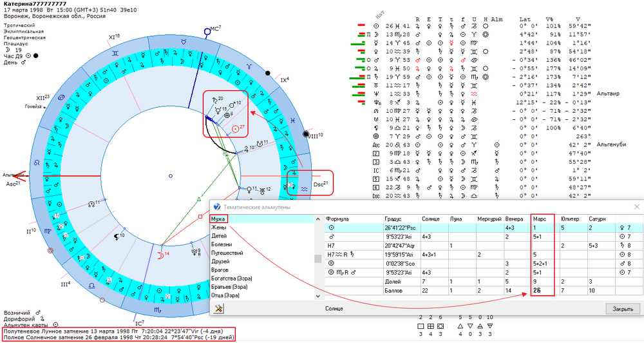Close the Тематические альмутены dialog with X
Screen dimensions: 644x343
click(637, 207)
